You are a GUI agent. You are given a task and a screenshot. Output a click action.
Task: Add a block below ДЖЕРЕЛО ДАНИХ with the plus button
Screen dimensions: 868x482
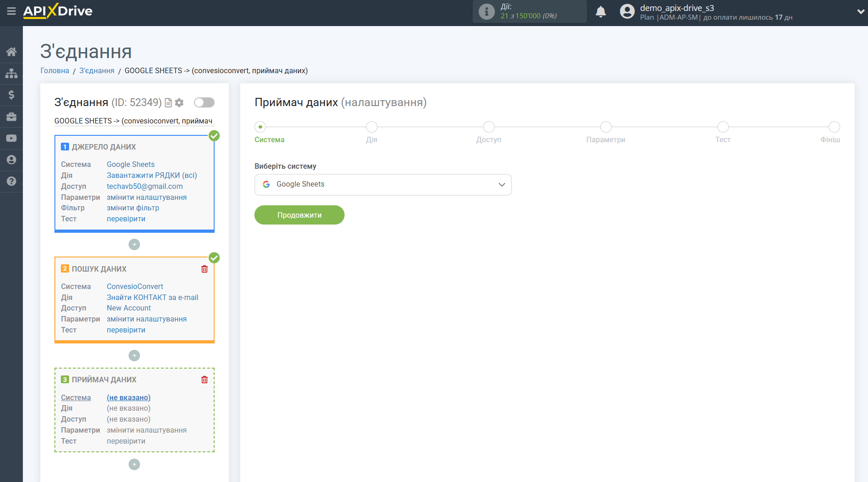(134, 245)
